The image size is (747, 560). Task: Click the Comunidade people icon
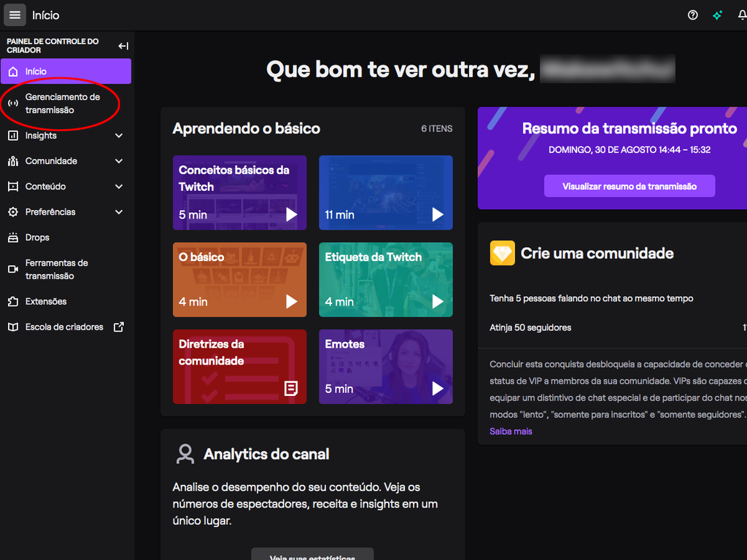(x=13, y=161)
